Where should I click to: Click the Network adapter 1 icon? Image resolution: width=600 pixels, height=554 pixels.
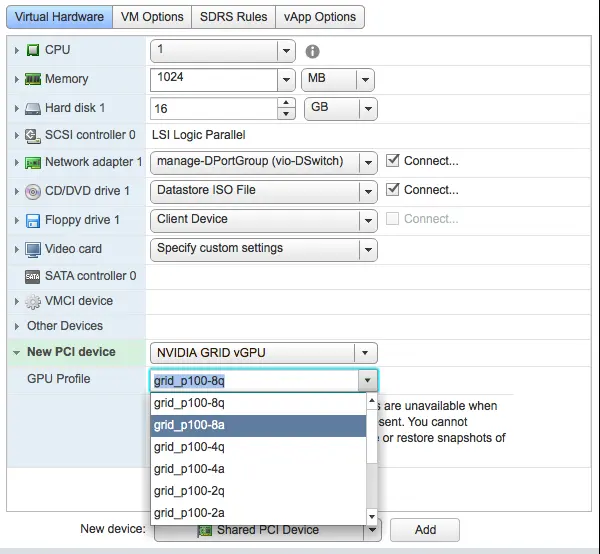tap(33, 163)
